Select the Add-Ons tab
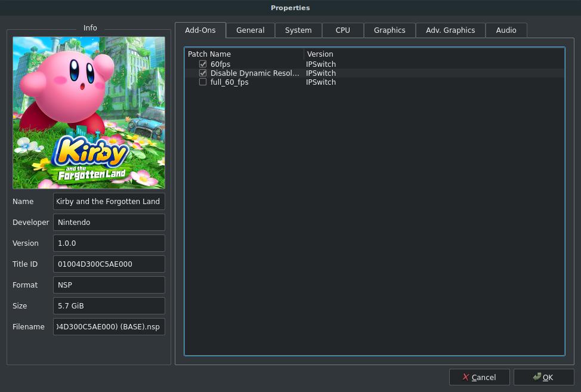The image size is (581, 392). 200,30
